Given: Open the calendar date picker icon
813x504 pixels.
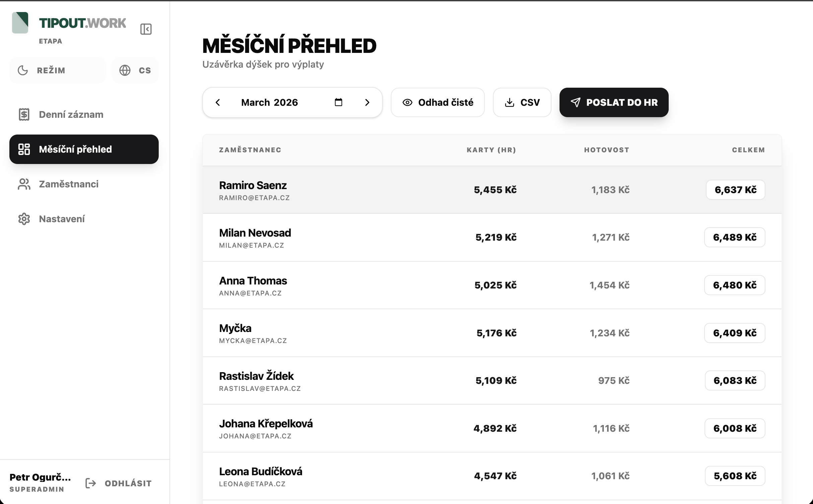Looking at the screenshot, I should coord(339,102).
